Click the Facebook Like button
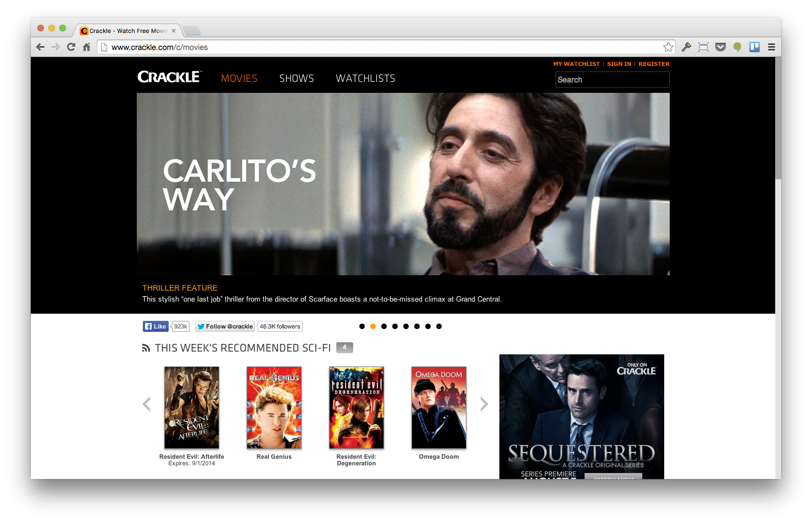This screenshot has height=523, width=812. [155, 326]
